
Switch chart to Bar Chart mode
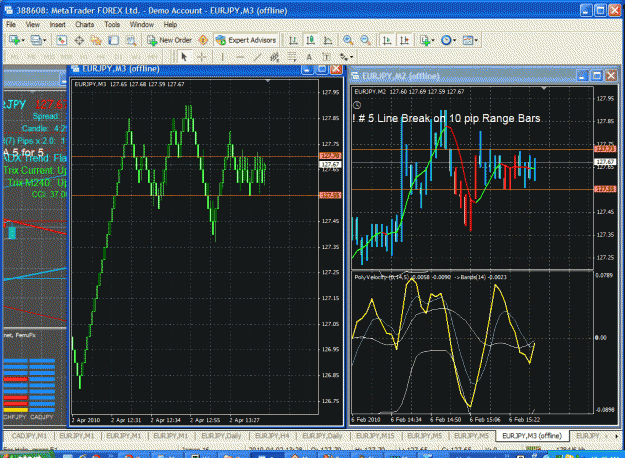click(293, 40)
